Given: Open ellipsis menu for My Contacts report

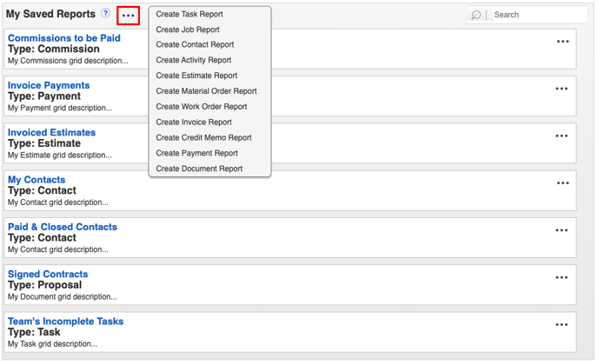Looking at the screenshot, I should [x=562, y=183].
